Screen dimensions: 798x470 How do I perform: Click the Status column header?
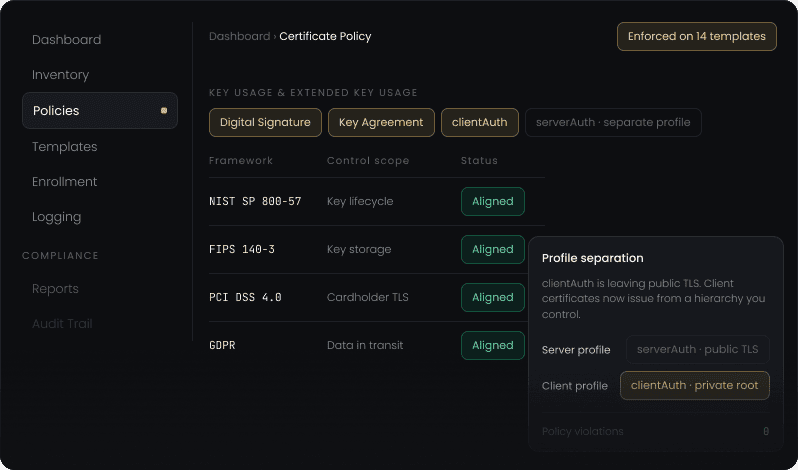479,161
